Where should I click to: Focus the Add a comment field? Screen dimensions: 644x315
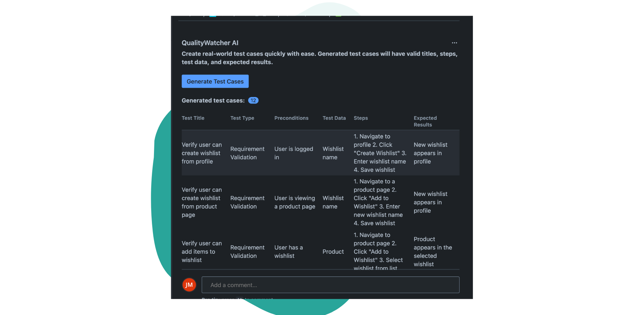[x=330, y=285]
